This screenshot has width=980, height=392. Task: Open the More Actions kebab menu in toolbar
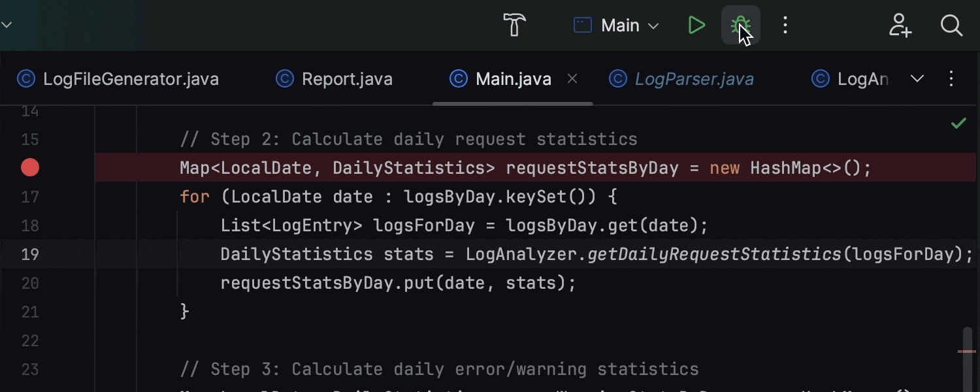(x=785, y=25)
